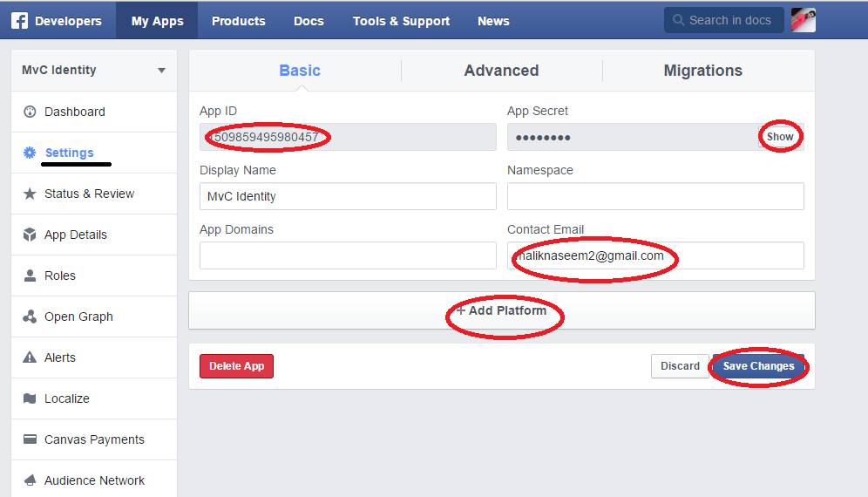Open the My Apps menu
The width and height of the screenshot is (868, 497).
tap(157, 21)
